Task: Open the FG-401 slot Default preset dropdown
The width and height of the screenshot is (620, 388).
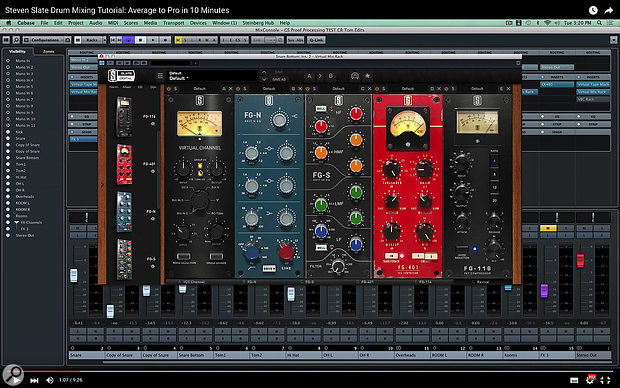Action: (408, 89)
